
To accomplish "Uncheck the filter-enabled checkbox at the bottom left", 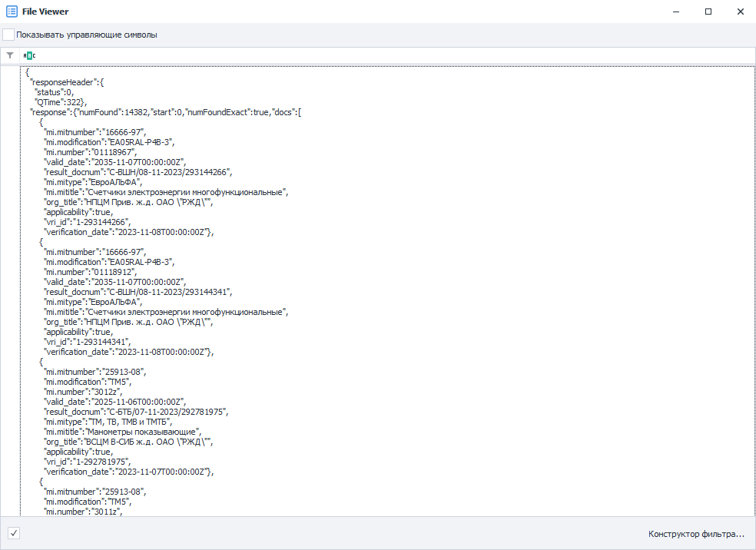I will coord(14,533).
